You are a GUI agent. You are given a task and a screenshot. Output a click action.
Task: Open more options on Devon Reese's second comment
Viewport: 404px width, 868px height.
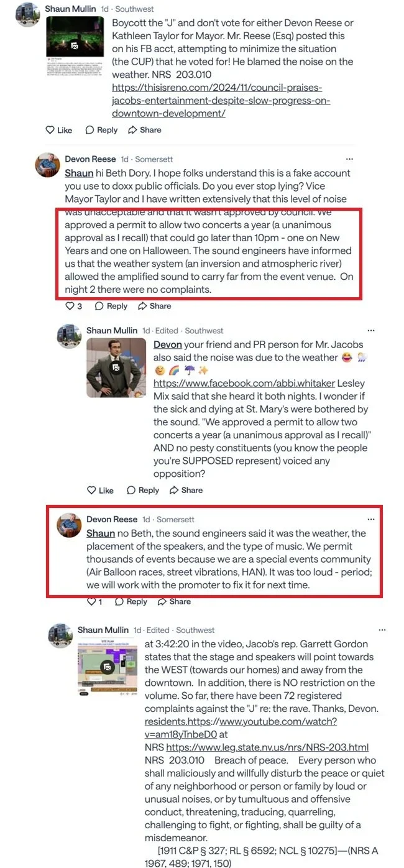[371, 519]
